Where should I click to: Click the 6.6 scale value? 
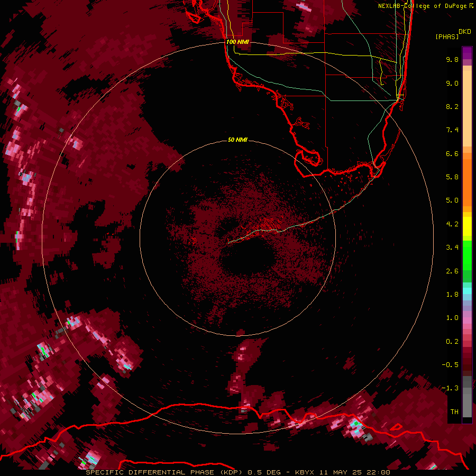pyautogui.click(x=452, y=153)
